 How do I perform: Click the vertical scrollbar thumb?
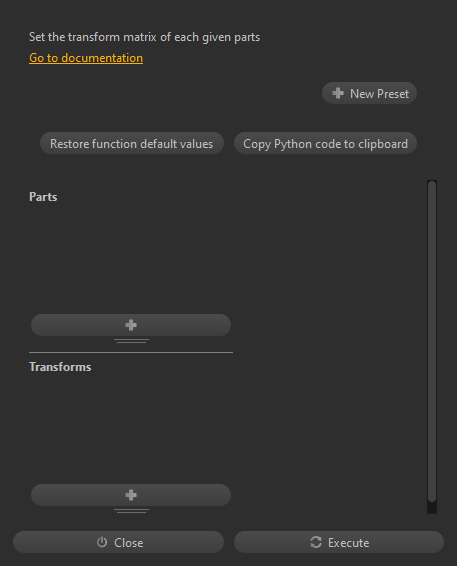(x=432, y=341)
